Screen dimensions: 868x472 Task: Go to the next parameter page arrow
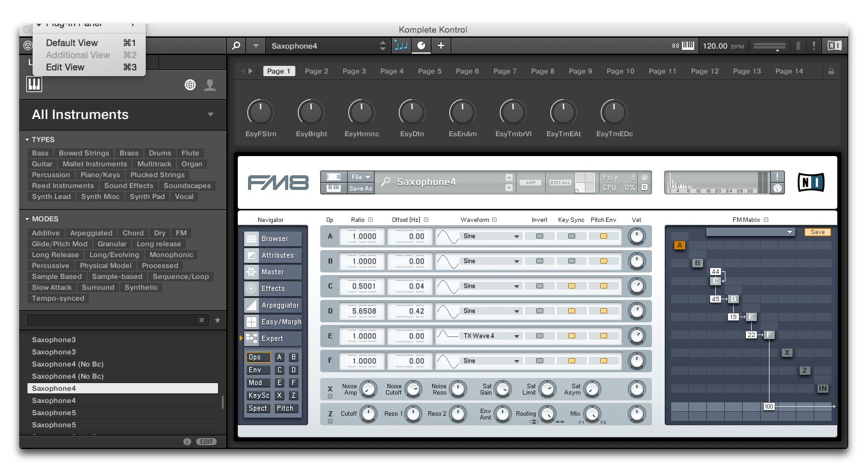pos(251,72)
